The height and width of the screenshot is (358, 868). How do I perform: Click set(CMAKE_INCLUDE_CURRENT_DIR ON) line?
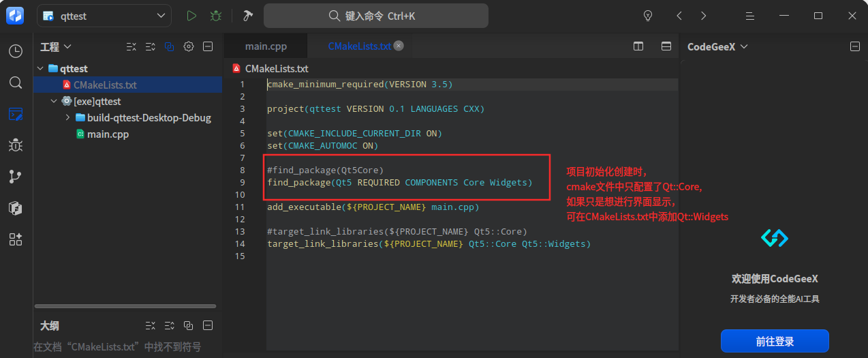pos(354,133)
